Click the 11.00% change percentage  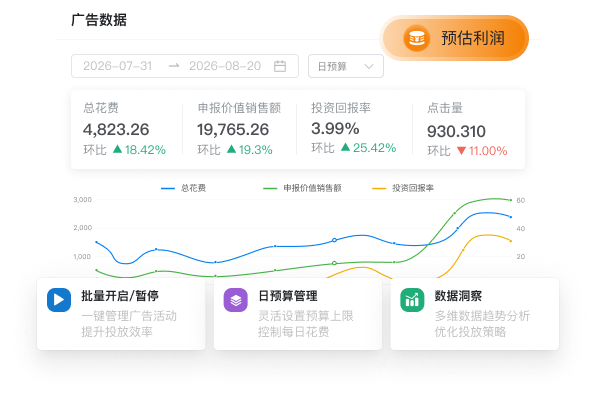[x=488, y=151]
